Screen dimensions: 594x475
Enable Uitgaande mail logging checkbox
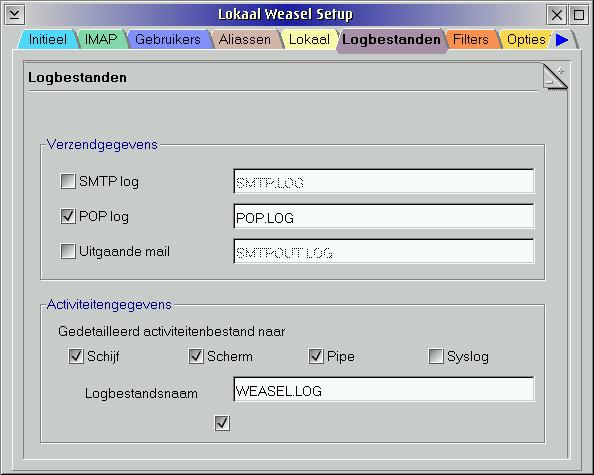click(x=68, y=251)
